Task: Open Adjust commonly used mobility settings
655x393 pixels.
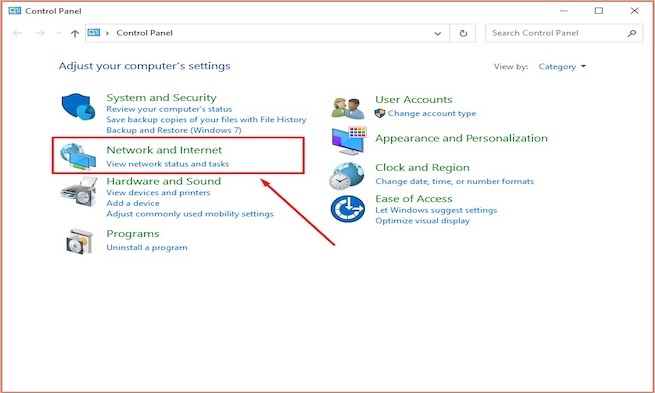Action: 190,214
